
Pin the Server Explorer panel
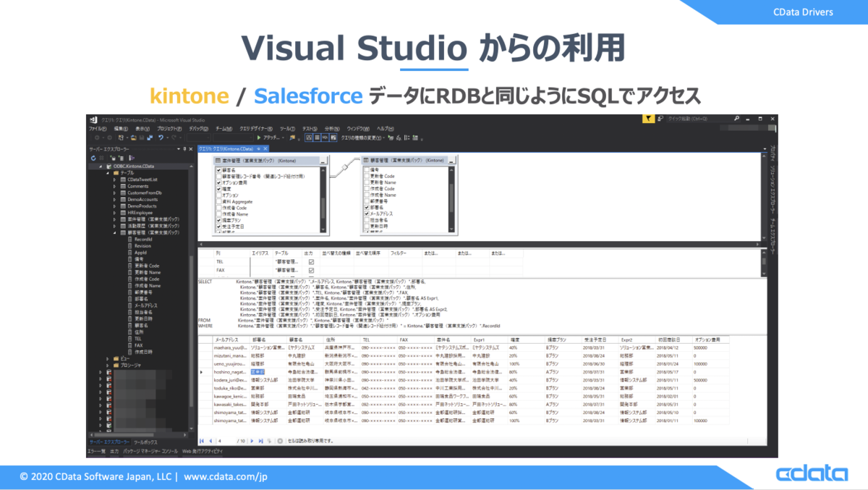pos(184,149)
